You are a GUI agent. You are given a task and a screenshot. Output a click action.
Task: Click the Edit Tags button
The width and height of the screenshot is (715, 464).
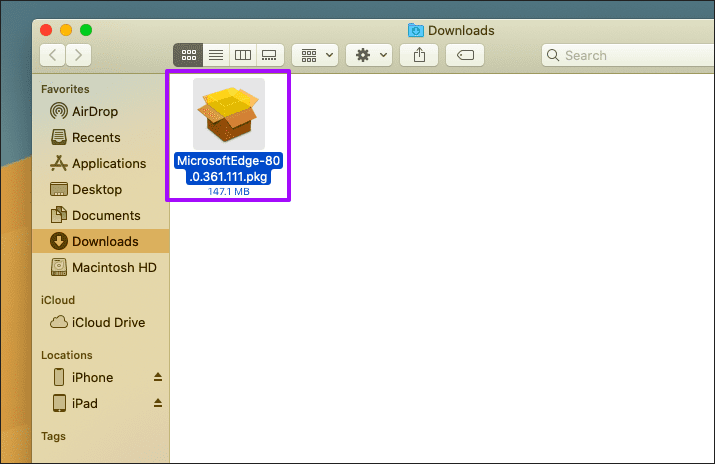tap(465, 55)
